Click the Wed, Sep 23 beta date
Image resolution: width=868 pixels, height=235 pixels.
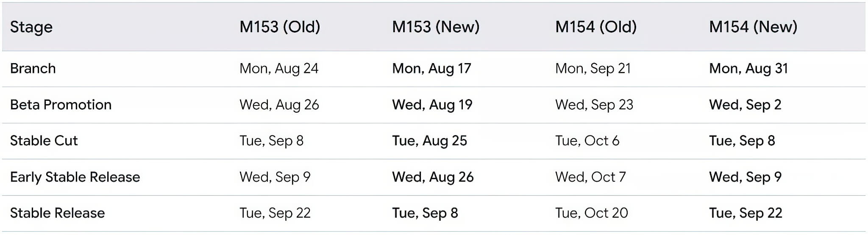tap(594, 105)
